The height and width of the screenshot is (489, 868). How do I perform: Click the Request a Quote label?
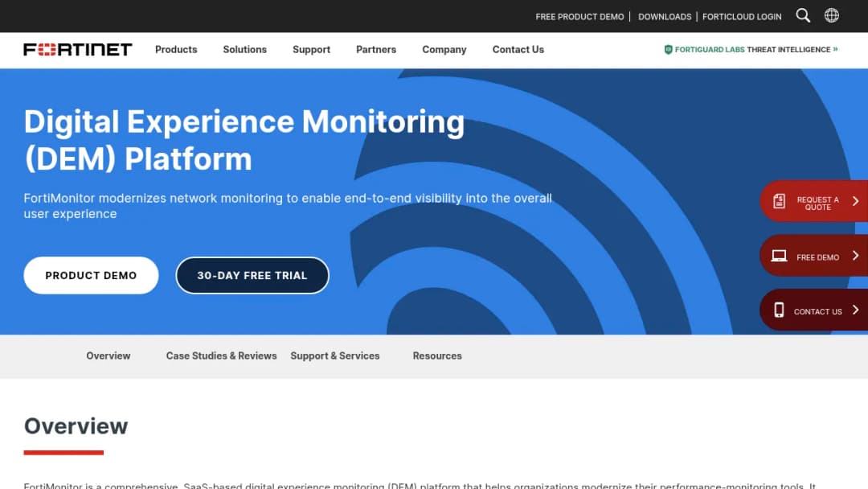click(817, 203)
